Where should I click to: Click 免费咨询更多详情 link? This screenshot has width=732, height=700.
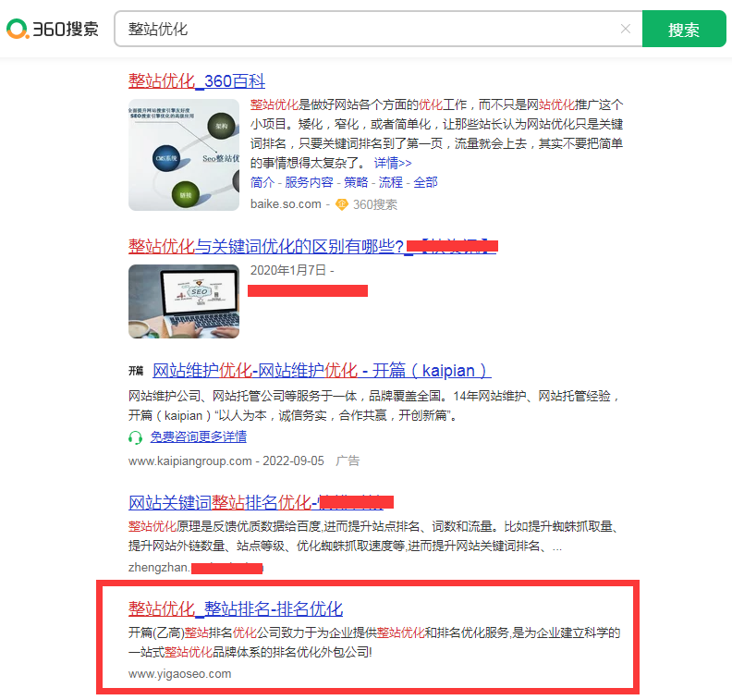pyautogui.click(x=199, y=436)
